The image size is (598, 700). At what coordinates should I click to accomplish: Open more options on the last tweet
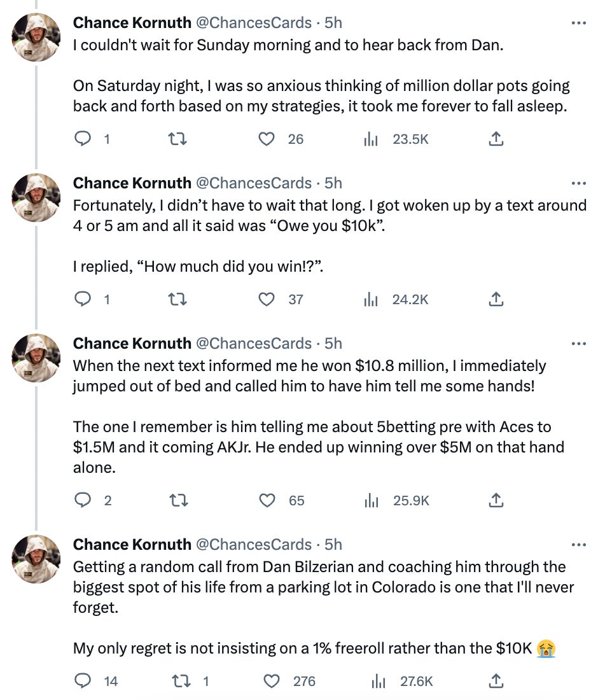(x=578, y=545)
